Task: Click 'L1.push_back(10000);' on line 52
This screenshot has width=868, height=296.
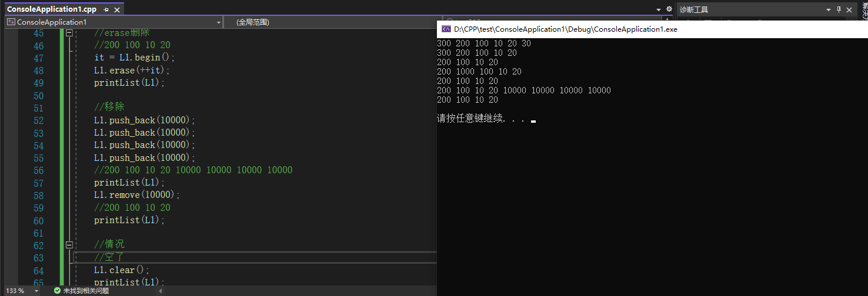Action: pyautogui.click(x=145, y=120)
